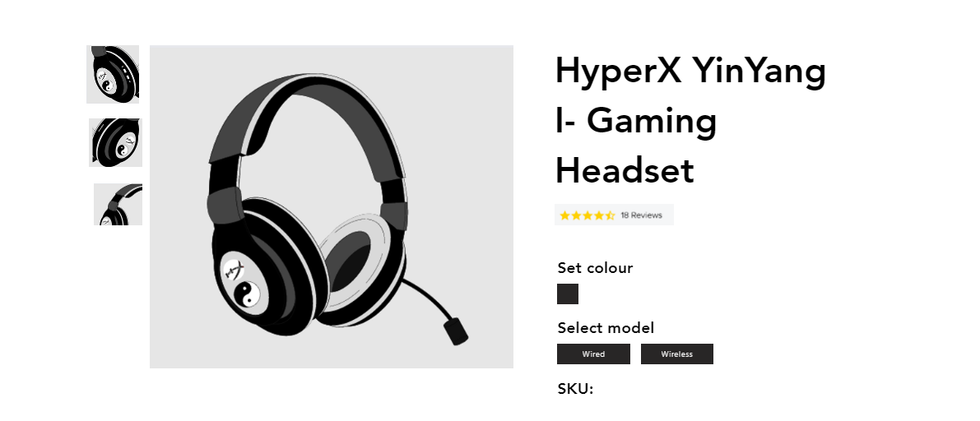
Task: Open the 18 Reviews link
Action: point(641,215)
